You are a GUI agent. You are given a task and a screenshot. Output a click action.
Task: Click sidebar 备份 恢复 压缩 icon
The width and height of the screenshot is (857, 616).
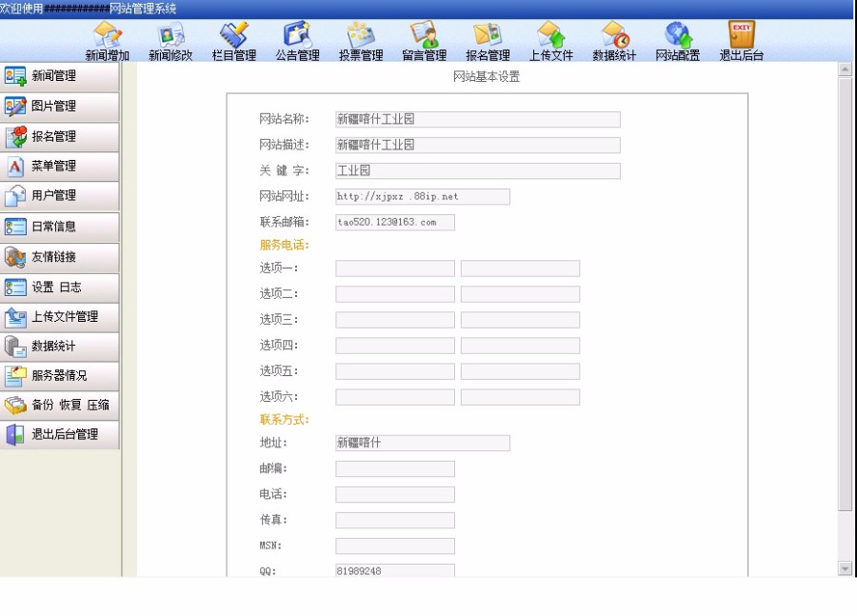(14, 406)
